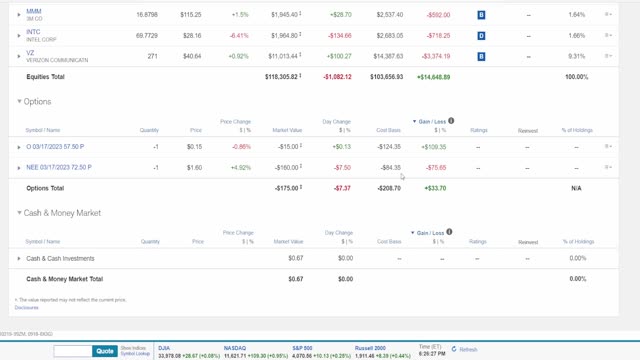Screen dimensions: 640x360
Task: Open the actions menu icon for MMM row
Action: (x=608, y=14)
